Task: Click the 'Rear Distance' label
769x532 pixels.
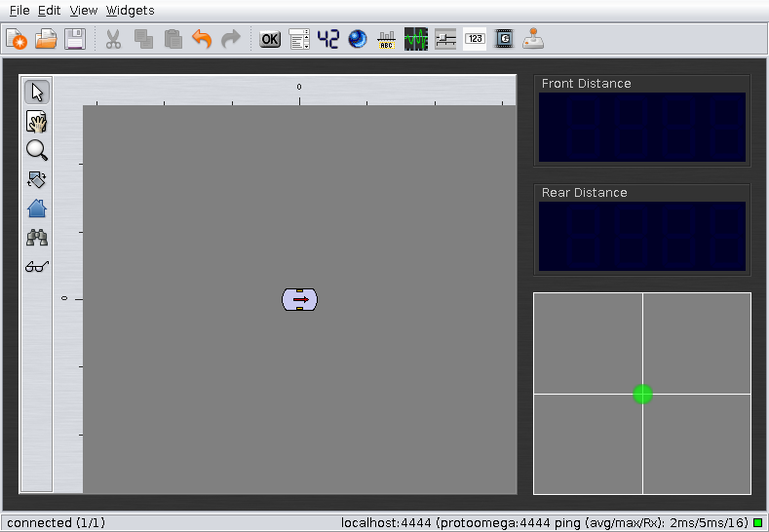Action: 584,193
